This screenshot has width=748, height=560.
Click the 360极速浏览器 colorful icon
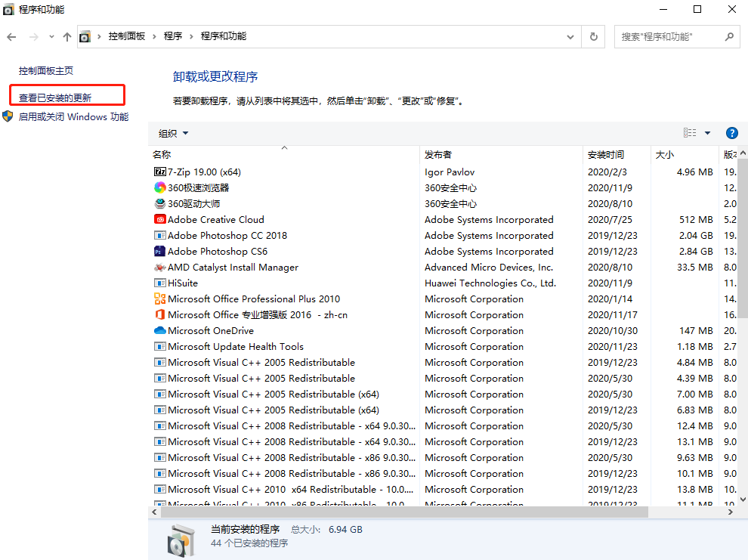[x=159, y=187]
